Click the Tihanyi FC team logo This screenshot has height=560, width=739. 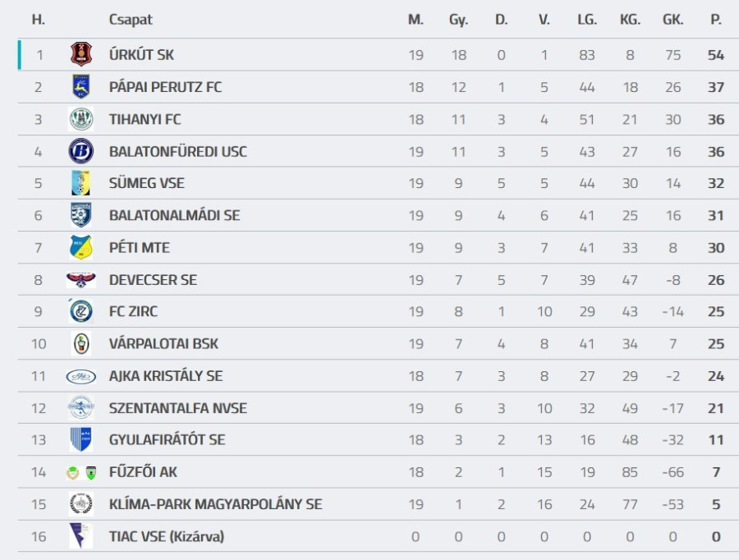81,119
